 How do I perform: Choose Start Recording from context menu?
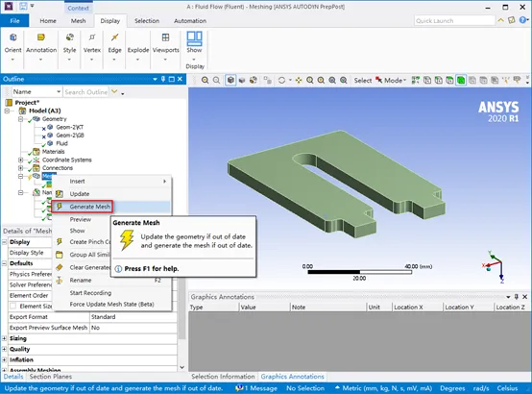(90, 293)
